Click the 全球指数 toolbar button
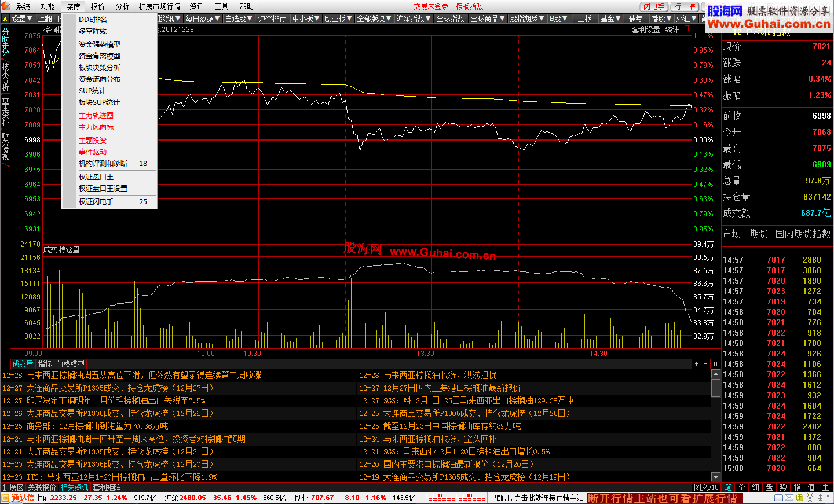The image size is (834, 504). 450,19
